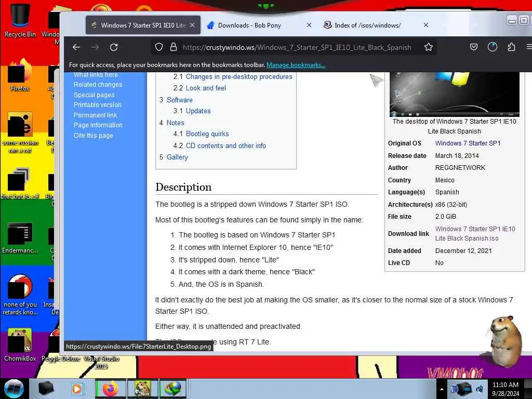Jump to Updates contents entry
Viewport: 532px width, 399px height.
coord(198,111)
